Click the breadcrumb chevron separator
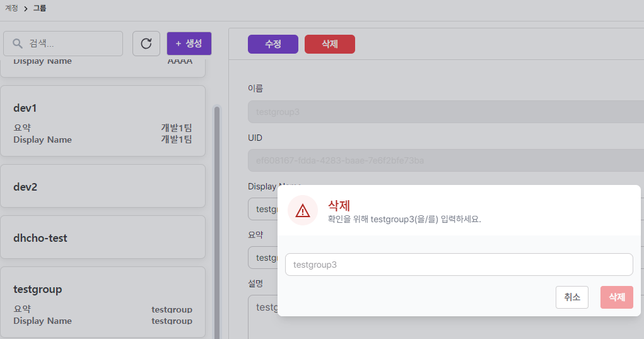 (x=25, y=9)
